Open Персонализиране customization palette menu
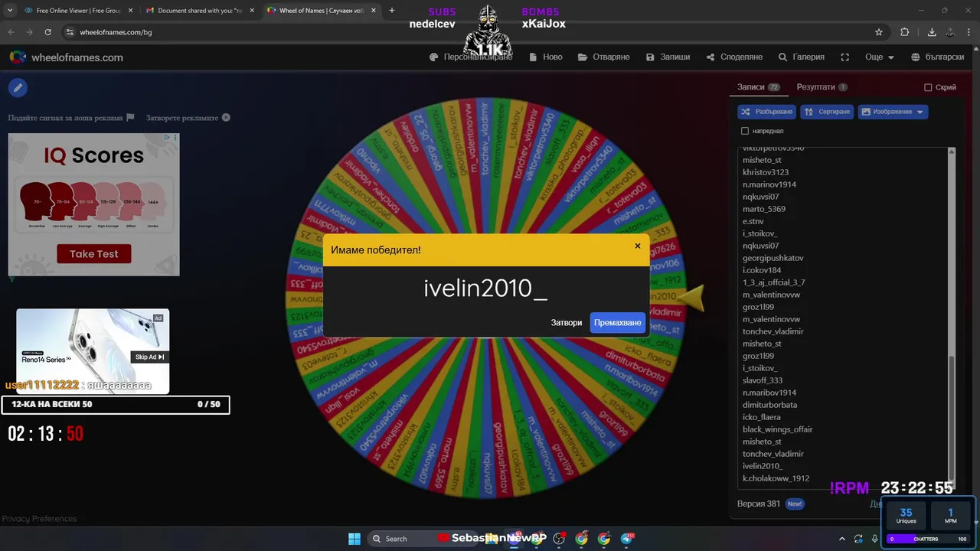The width and height of the screenshot is (980, 551). (470, 57)
